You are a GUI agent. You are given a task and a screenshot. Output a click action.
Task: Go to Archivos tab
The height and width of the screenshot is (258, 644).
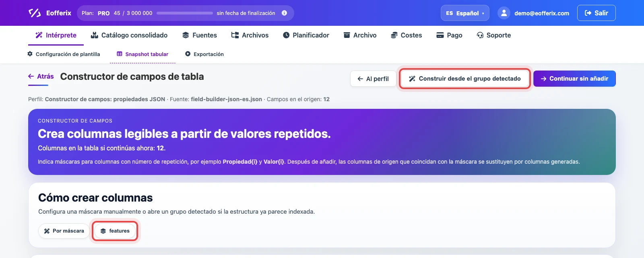click(250, 35)
